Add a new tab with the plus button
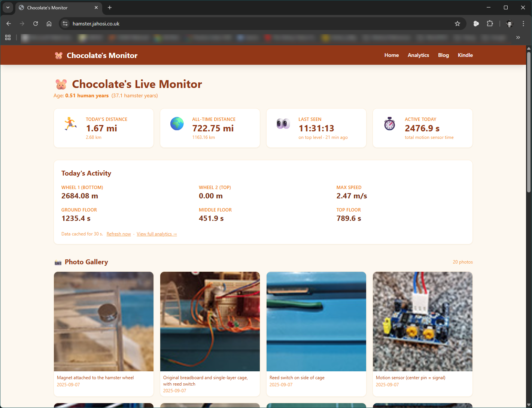Viewport: 532px width, 408px height. pos(110,7)
